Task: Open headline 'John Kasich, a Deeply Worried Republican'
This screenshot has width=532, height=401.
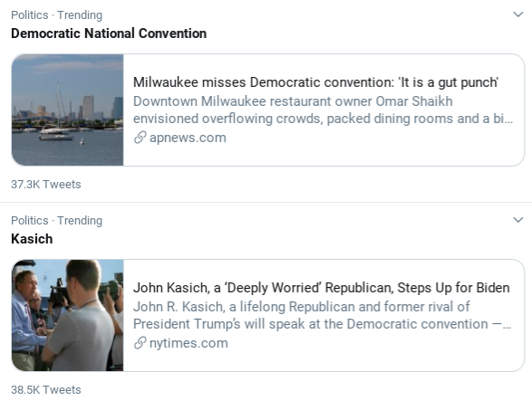Action: click(322, 288)
